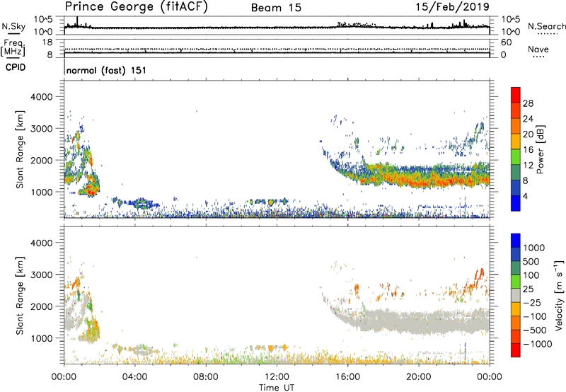Select the "4" power colorbar label

[x=525, y=196]
